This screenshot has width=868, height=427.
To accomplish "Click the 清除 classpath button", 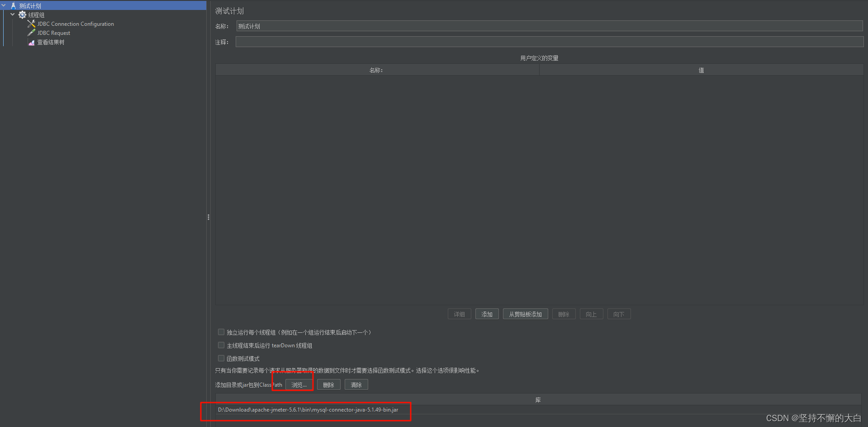I will [x=356, y=385].
